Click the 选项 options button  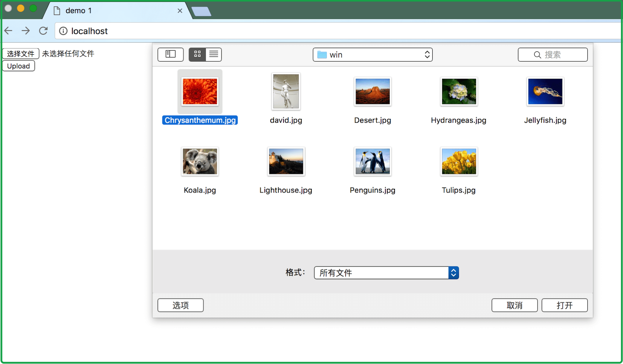pos(181,305)
